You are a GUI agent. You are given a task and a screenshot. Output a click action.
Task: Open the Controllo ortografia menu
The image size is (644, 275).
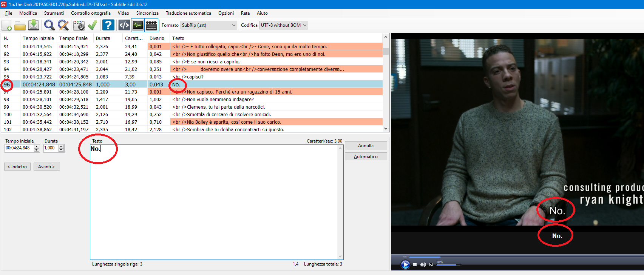pyautogui.click(x=91, y=13)
